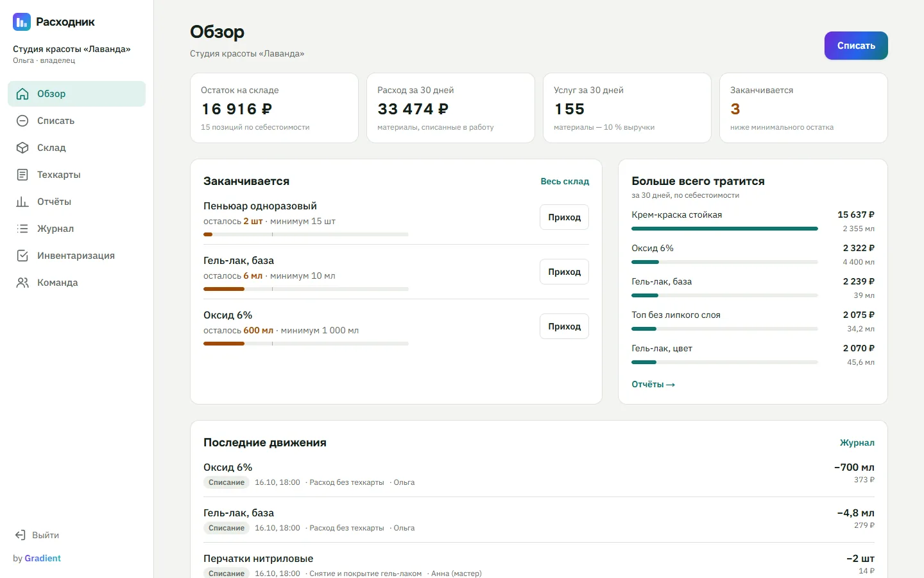This screenshot has width=924, height=578.
Task: Click the checkbox icon beside Инвентаризация
Action: (x=22, y=256)
